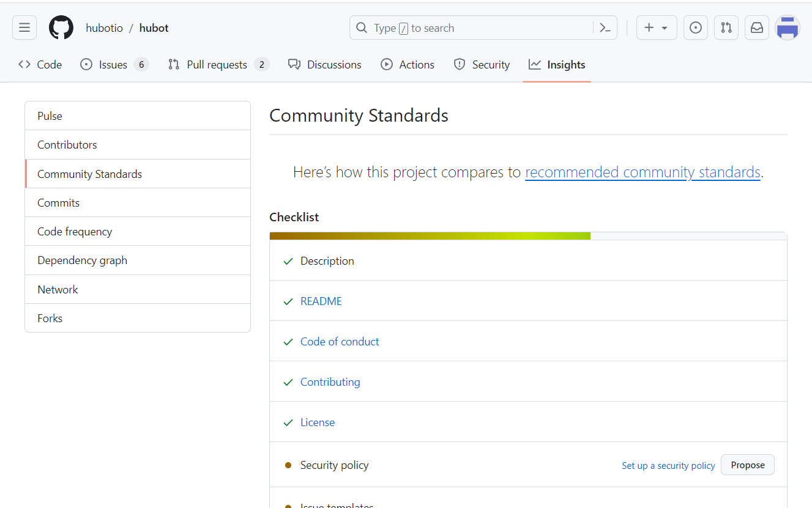Click the Checklist section heading
Viewport: 812px width, 508px height.
294,217
